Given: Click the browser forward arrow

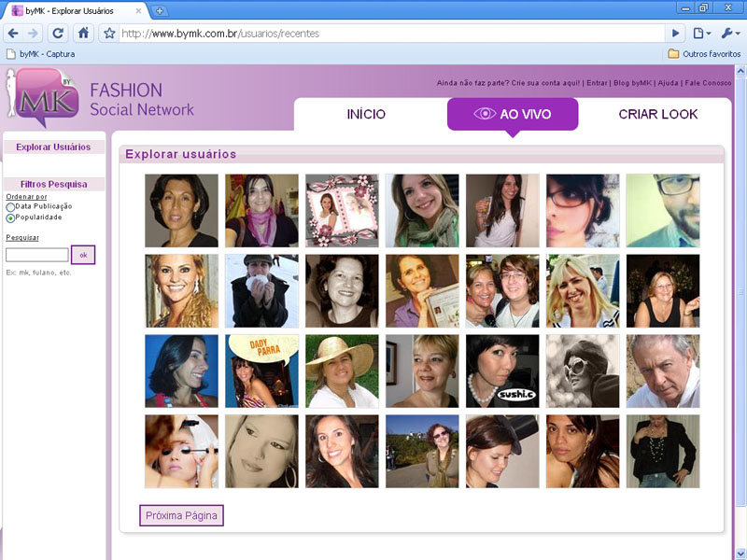Looking at the screenshot, I should click(34, 33).
